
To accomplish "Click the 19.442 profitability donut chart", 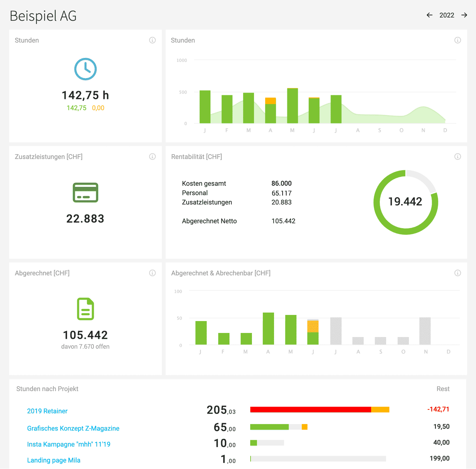I will pos(406,202).
